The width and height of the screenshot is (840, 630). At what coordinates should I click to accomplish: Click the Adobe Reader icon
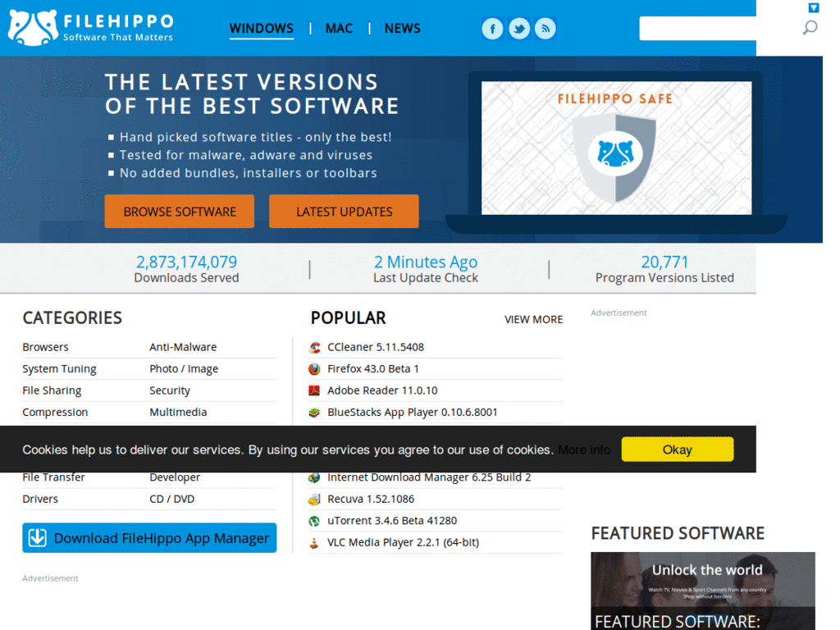[x=314, y=390]
